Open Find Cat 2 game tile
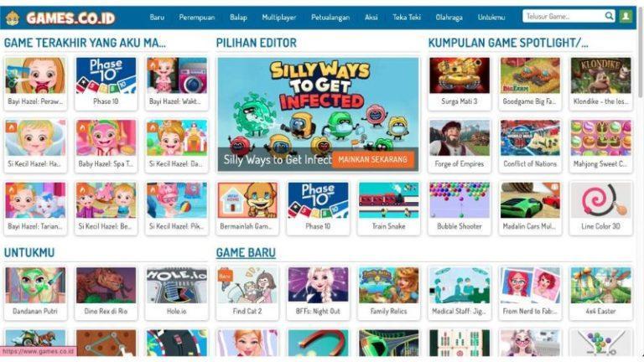Viewport: 644px width, 362px height. click(x=247, y=293)
